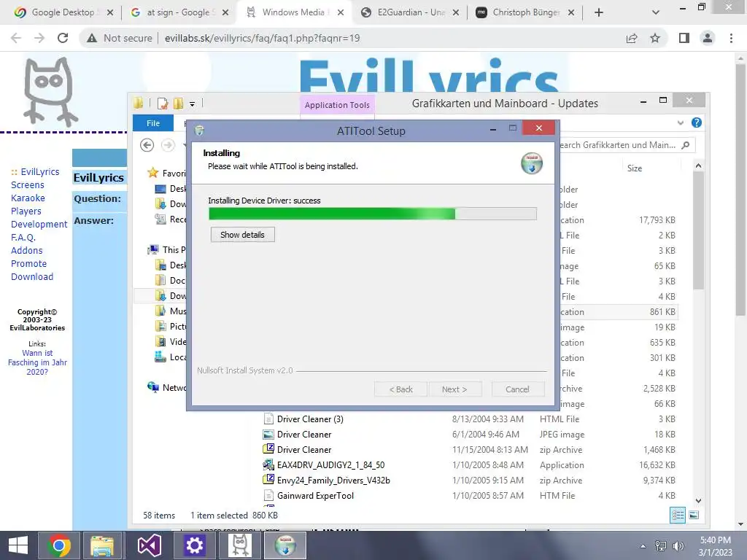
Task: Open the Screens link in EvilLyrics sidebar
Action: [27, 184]
